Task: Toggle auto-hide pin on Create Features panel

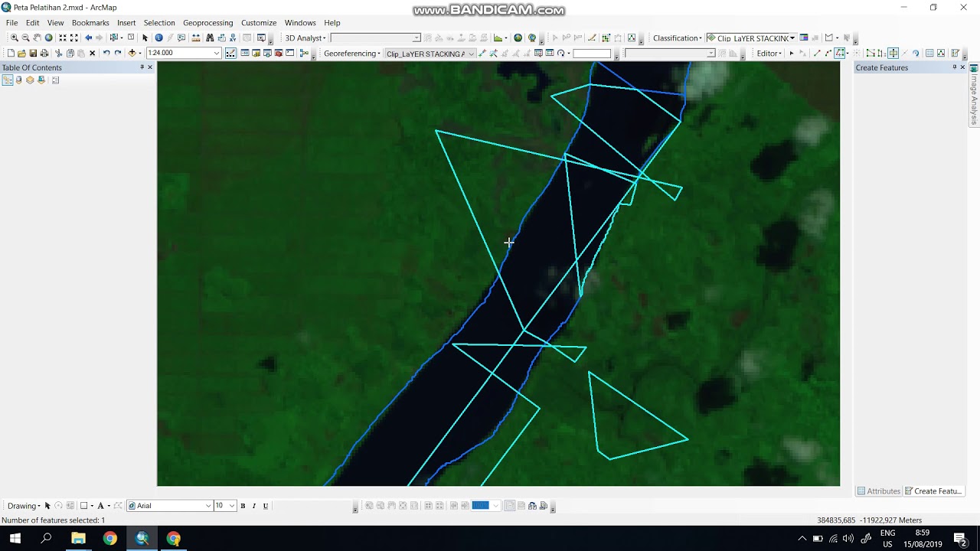Action: tap(954, 67)
